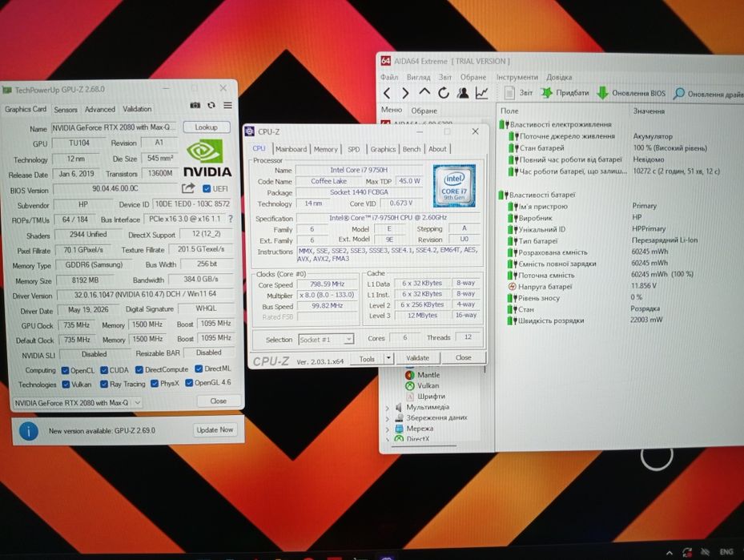Viewport: 744px width, 560px height.
Task: Click GPU-Z screenshot camera icon
Action: click(x=195, y=105)
